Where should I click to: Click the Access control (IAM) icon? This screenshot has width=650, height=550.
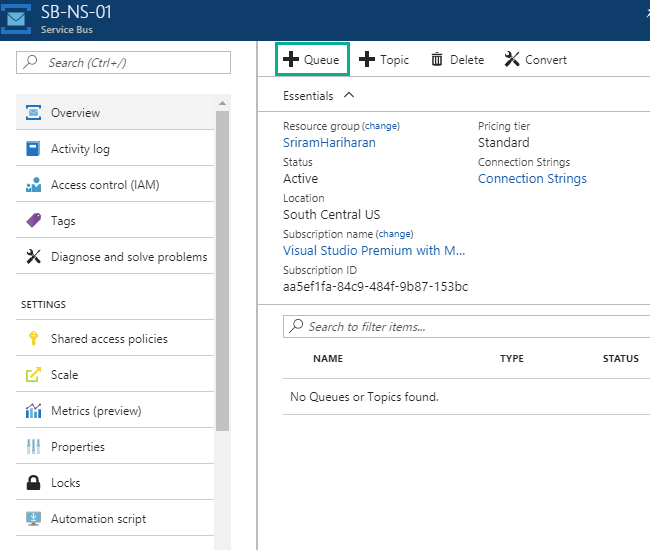tap(32, 185)
